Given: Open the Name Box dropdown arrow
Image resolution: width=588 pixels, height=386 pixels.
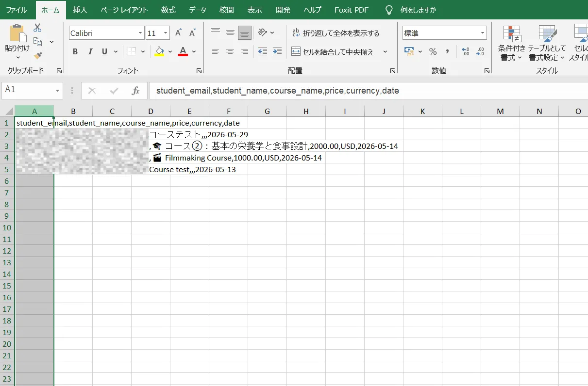Looking at the screenshot, I should click(58, 91).
